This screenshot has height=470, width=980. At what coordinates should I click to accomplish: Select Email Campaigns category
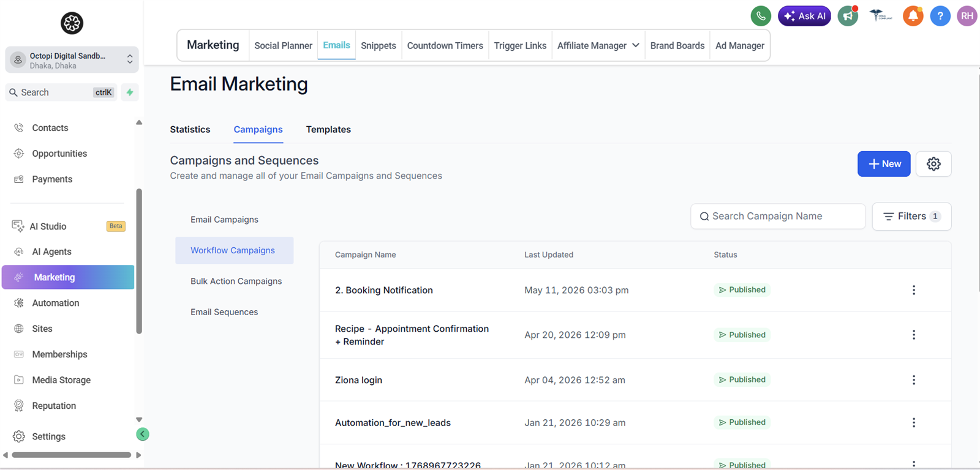[224, 220]
